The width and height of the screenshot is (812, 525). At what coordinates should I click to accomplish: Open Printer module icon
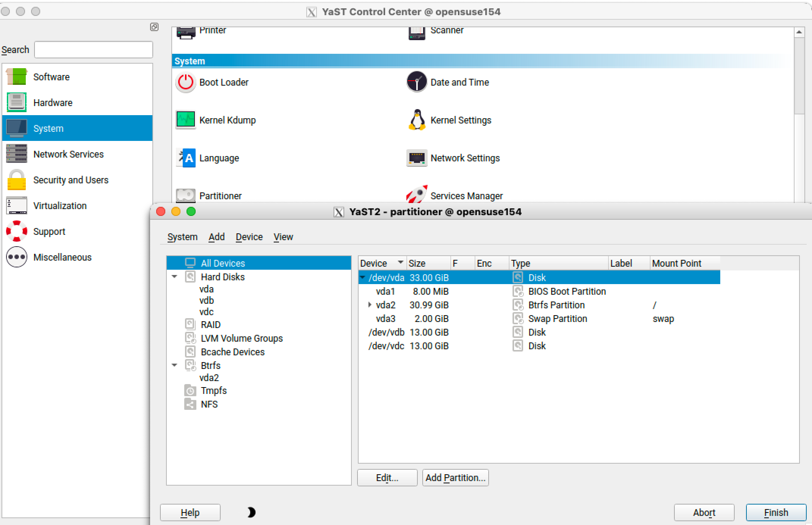point(186,33)
